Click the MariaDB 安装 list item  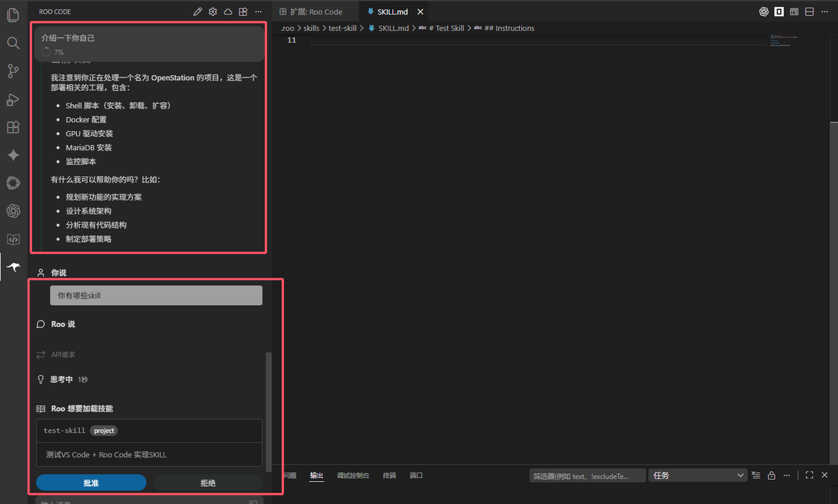click(88, 147)
